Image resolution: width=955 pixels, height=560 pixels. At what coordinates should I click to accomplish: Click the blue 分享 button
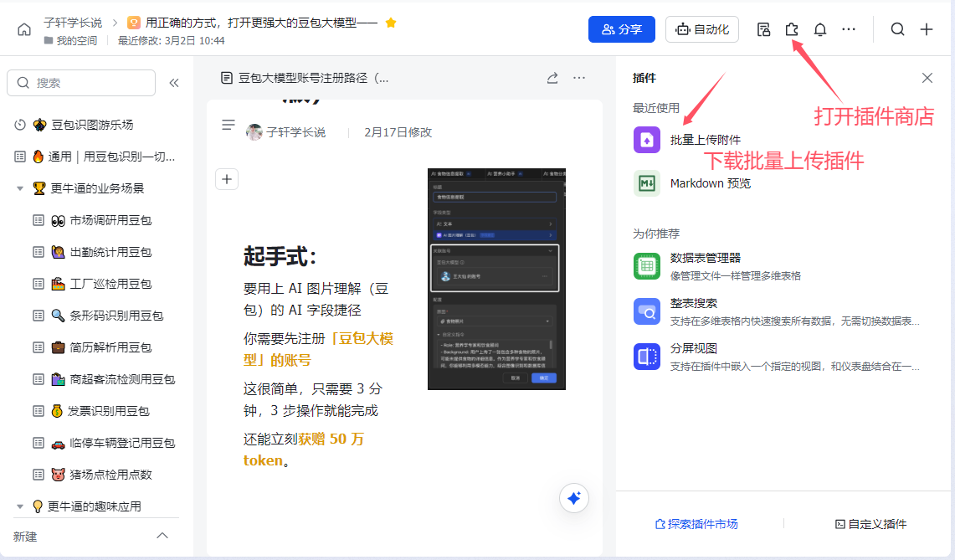[x=621, y=29]
